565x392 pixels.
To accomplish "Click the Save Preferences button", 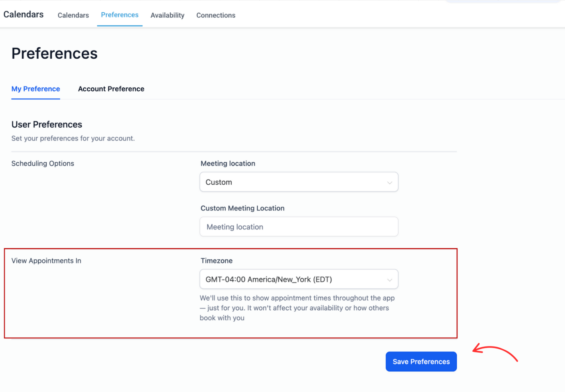I will (421, 361).
